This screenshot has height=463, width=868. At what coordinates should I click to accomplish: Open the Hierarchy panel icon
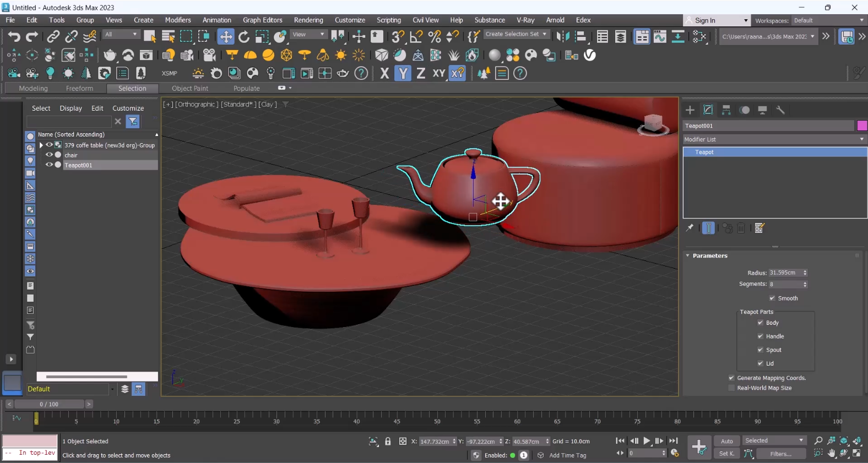(x=726, y=110)
